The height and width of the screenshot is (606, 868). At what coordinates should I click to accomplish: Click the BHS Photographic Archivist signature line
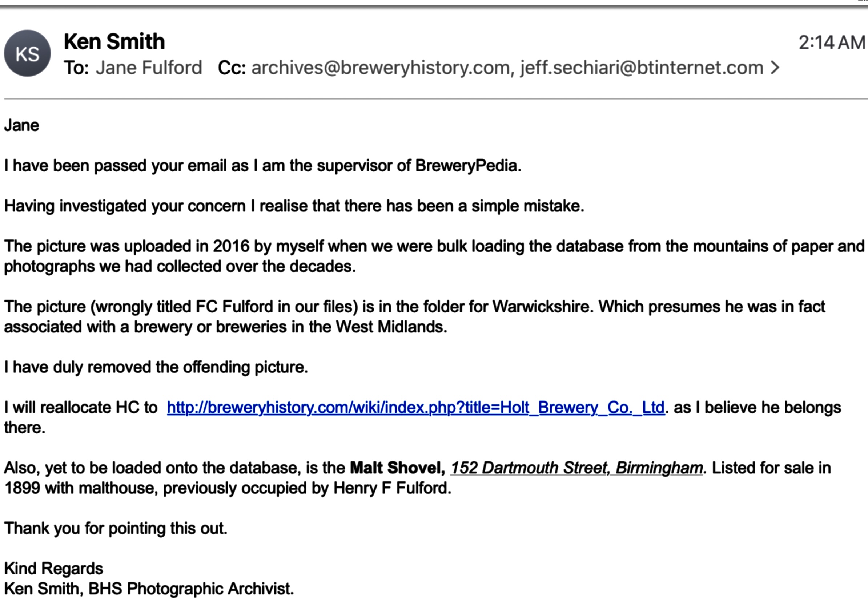(x=190, y=589)
